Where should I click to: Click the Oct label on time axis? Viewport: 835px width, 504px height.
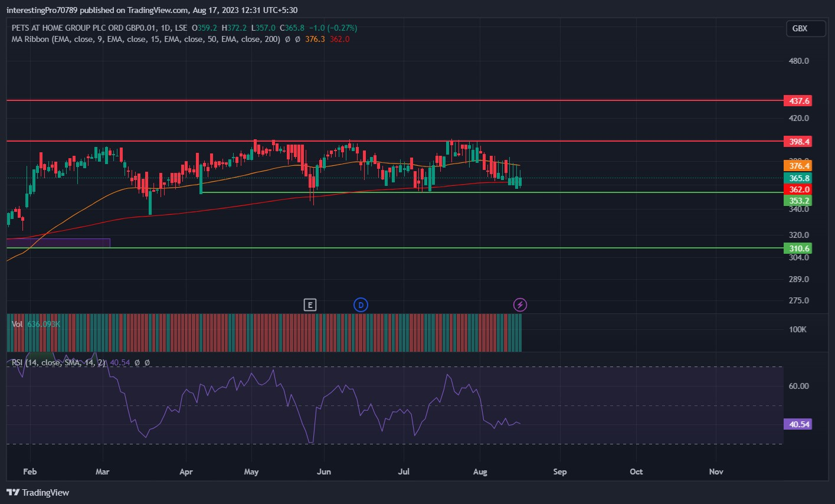(x=636, y=472)
